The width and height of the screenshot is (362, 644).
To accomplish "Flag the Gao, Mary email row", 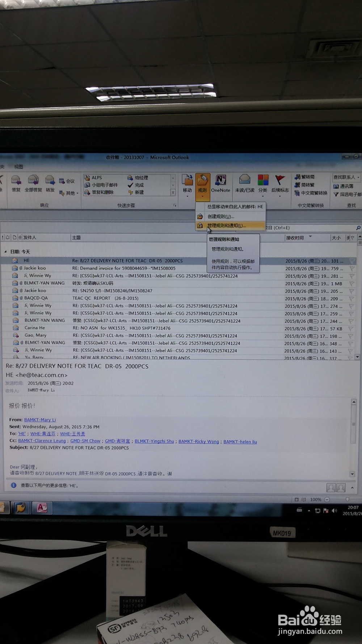I will pos(351,336).
